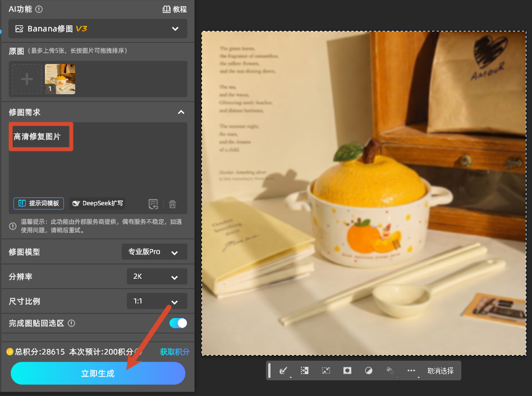
Task: Click the 尺寸比例 label
Action: click(25, 301)
